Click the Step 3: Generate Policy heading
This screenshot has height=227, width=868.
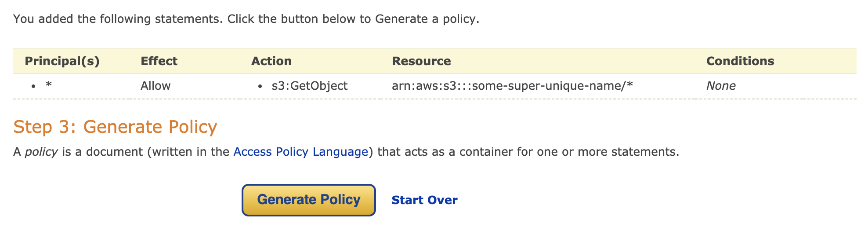pyautogui.click(x=115, y=127)
